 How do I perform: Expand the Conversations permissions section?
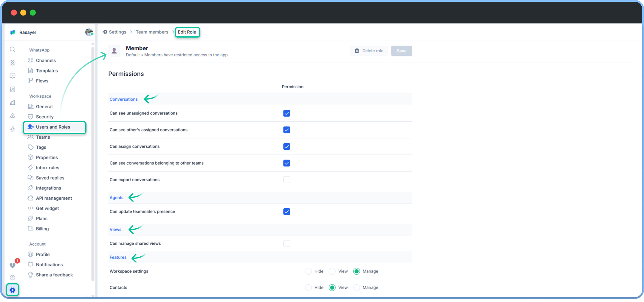[x=123, y=99]
